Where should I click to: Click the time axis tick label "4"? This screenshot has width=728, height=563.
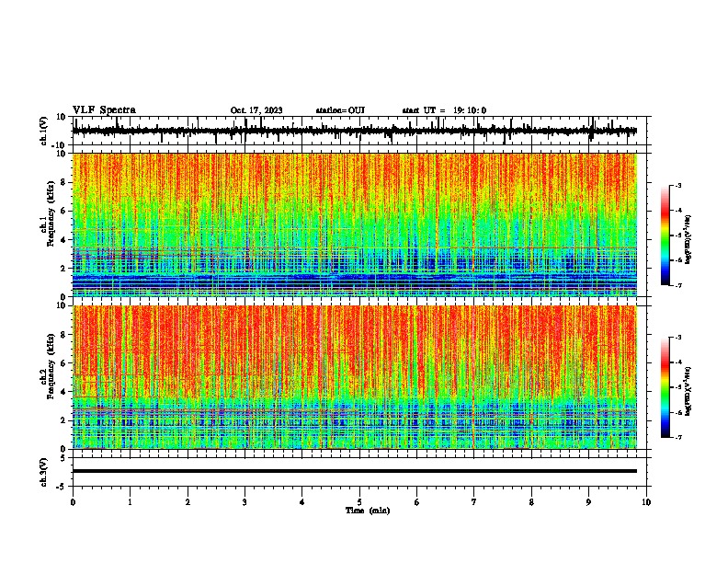pos(302,502)
